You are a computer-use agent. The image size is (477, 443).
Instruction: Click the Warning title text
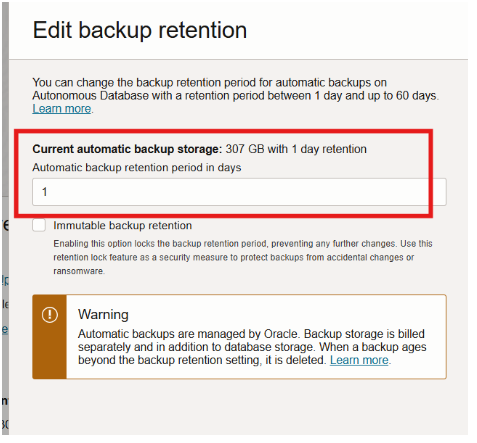[x=103, y=314]
